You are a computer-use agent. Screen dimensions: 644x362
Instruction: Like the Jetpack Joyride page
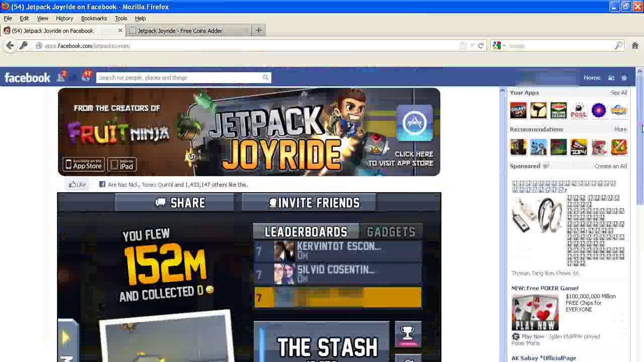[x=77, y=184]
